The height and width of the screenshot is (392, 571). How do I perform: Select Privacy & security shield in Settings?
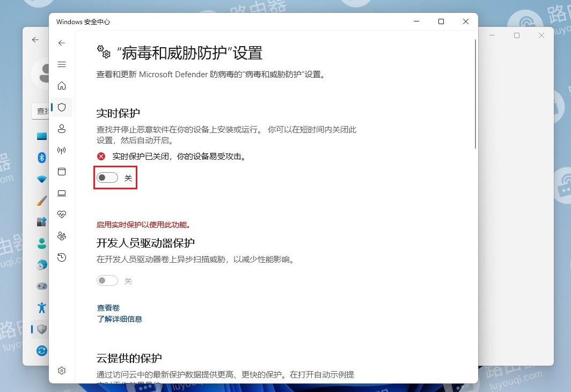[x=41, y=329]
